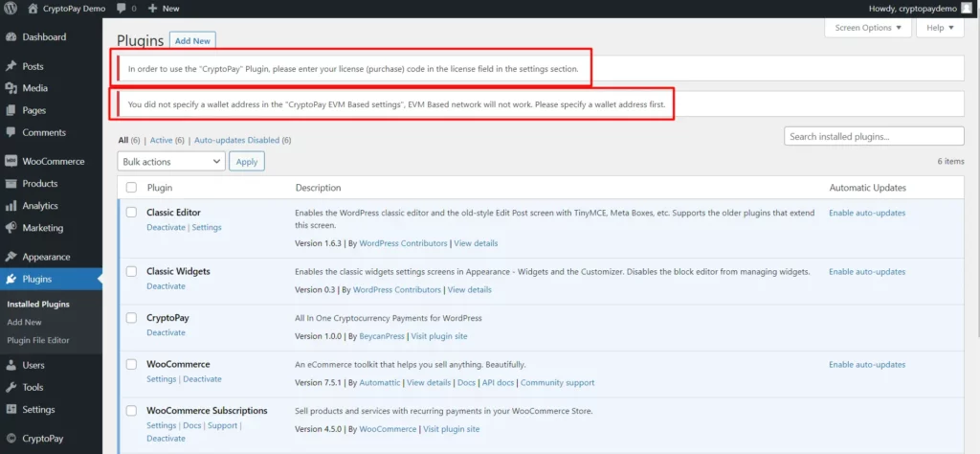This screenshot has height=454, width=980.
Task: Check the Classic Widgets plugin checkbox
Action: pyautogui.click(x=131, y=271)
